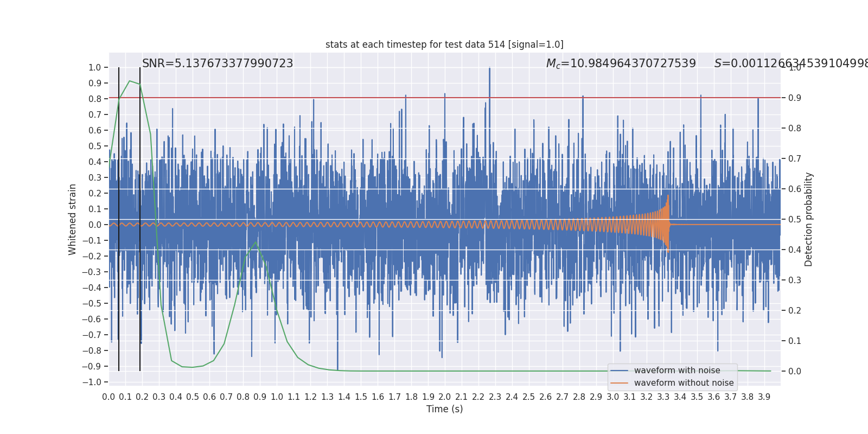868x434 pixels.
Task: Click the red horizontal threshold line
Action: 444,98
